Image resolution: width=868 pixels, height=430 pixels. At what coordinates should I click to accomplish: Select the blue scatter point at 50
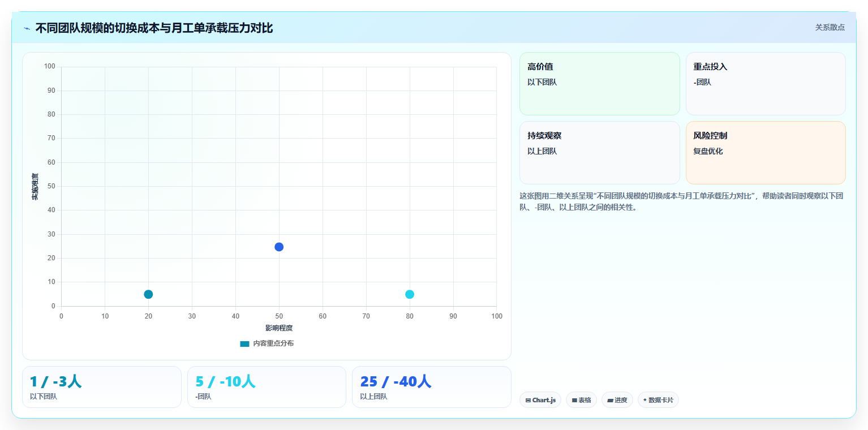(279, 247)
